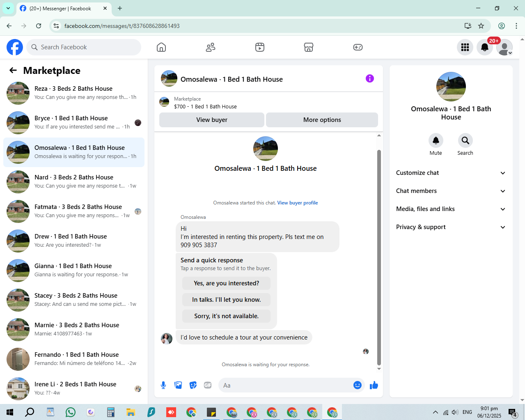Open the Irene Li 2 Beds 1 Bath conversation
This screenshot has height=420, width=525.
[x=74, y=389]
